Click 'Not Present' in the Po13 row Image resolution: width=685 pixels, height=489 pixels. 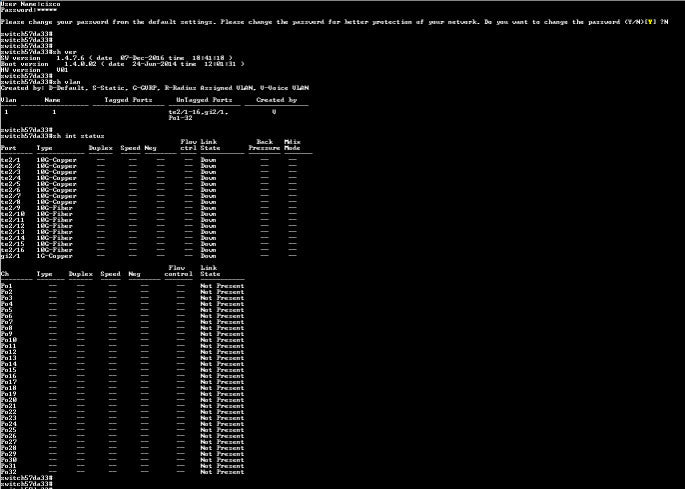click(x=222, y=358)
